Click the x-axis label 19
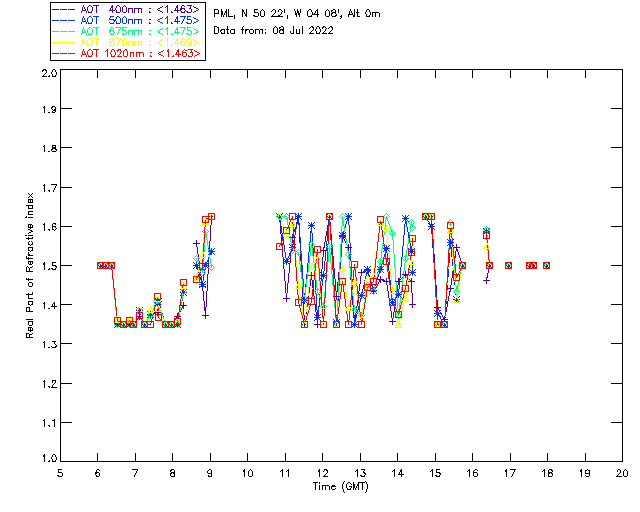Image resolution: width=640 pixels, height=512 pixels. pyautogui.click(x=585, y=473)
